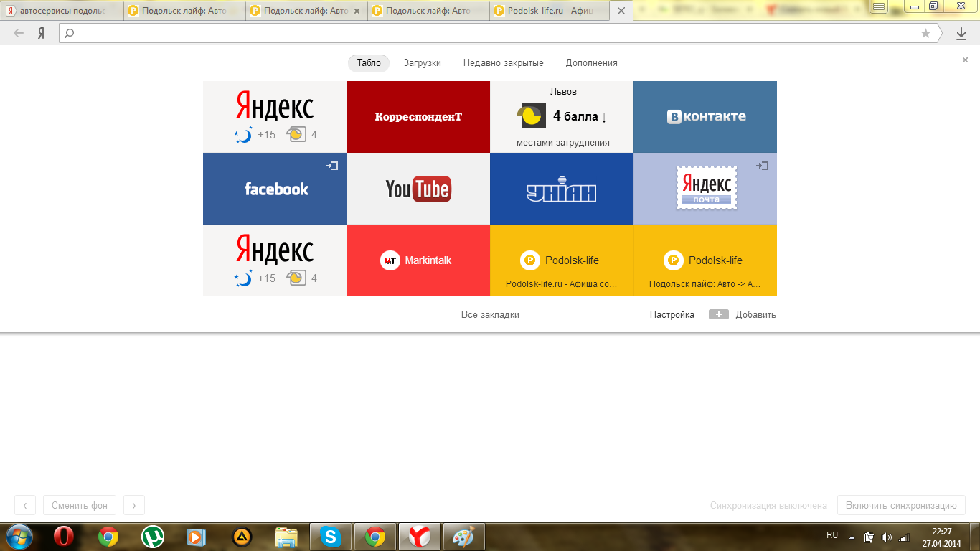
Task: Open the Яндекс tile beside Markintalk
Action: click(275, 260)
